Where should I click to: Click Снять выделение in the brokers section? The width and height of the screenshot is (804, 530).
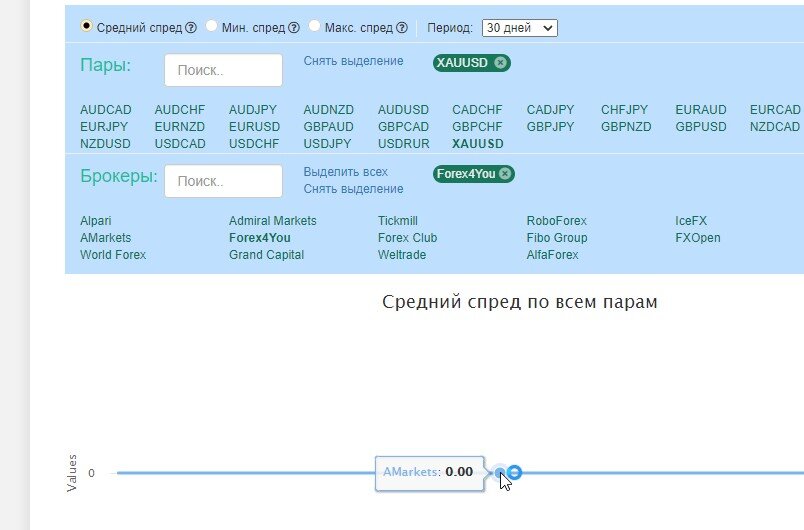[353, 189]
